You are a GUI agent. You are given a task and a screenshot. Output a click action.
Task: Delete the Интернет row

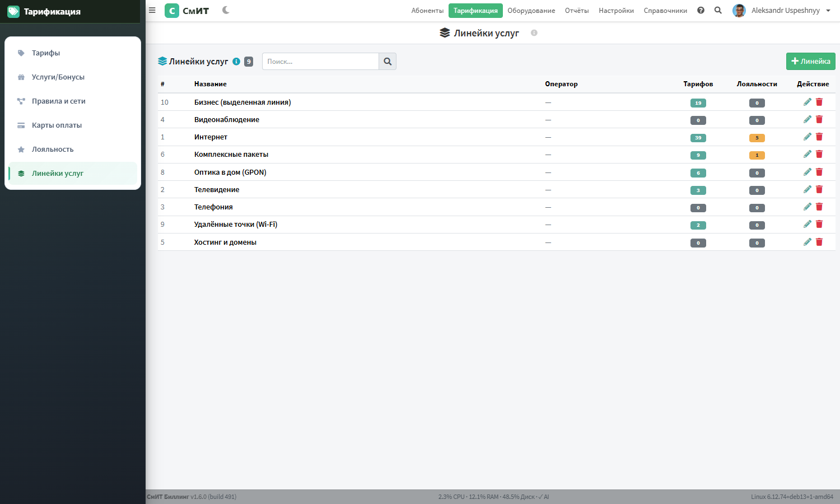[819, 137]
